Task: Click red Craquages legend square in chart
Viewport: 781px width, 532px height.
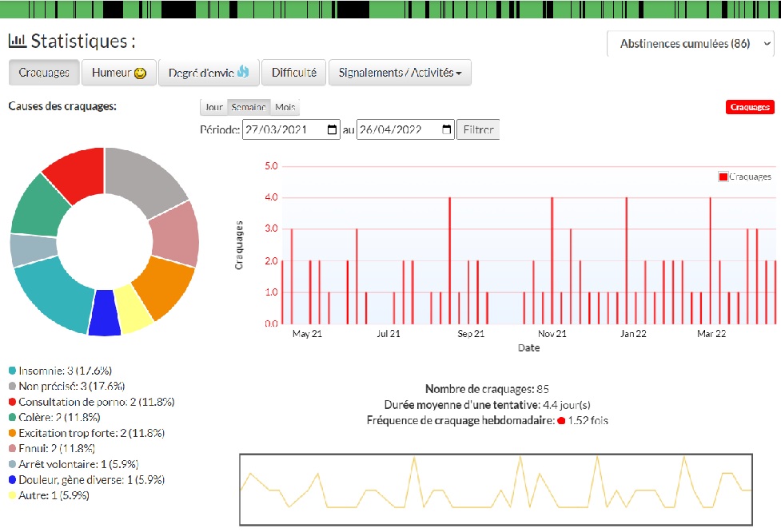Action: pyautogui.click(x=723, y=177)
